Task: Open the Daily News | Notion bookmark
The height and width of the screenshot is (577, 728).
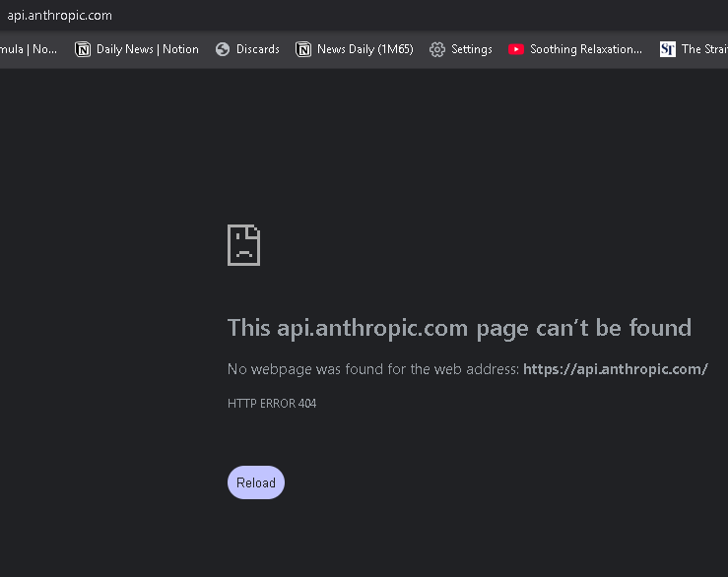Action: [137, 49]
